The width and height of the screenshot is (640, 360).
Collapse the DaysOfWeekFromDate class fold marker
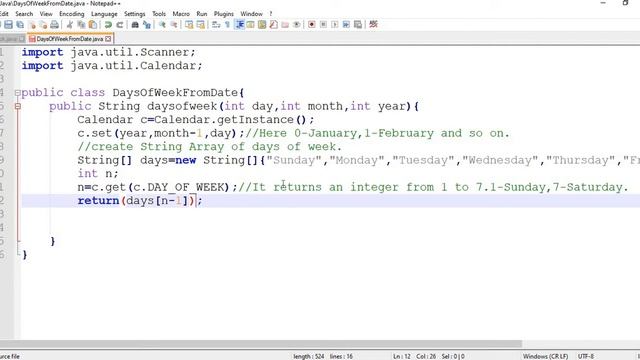(x=18, y=93)
